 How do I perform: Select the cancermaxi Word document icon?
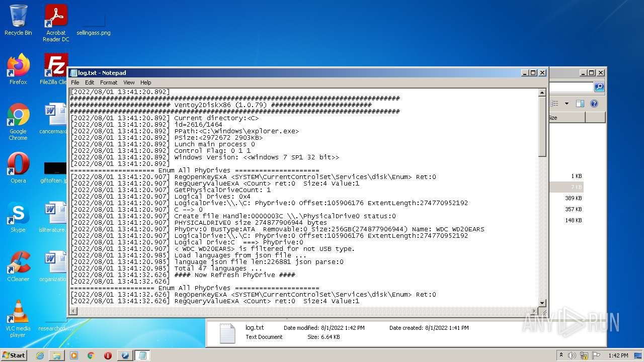[x=55, y=119]
